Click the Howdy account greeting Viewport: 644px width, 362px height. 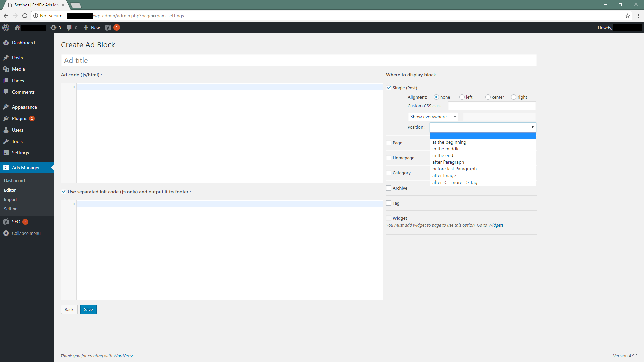605,28
